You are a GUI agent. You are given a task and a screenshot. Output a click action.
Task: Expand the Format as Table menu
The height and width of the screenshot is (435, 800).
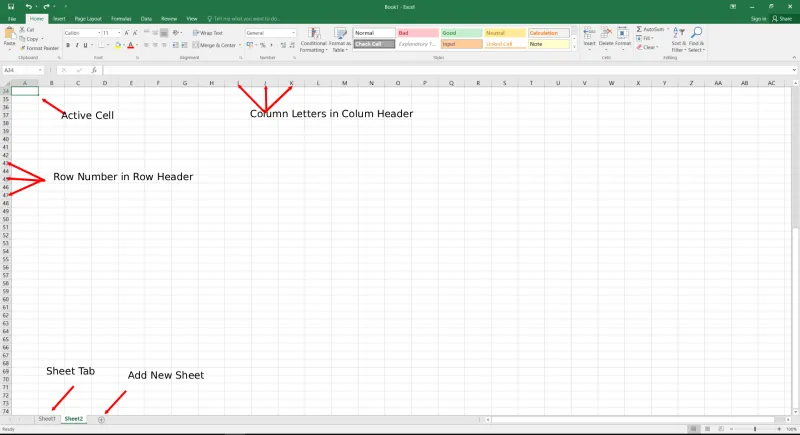click(340, 40)
